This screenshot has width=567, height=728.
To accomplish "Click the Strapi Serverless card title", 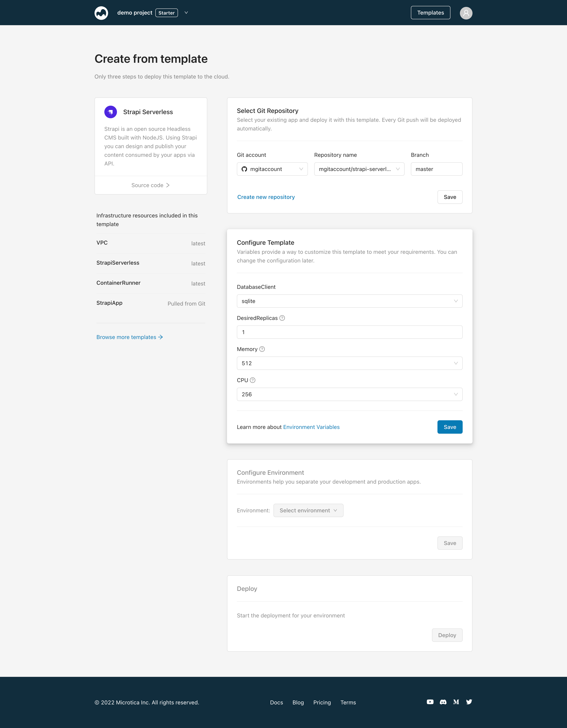I will pos(148,112).
